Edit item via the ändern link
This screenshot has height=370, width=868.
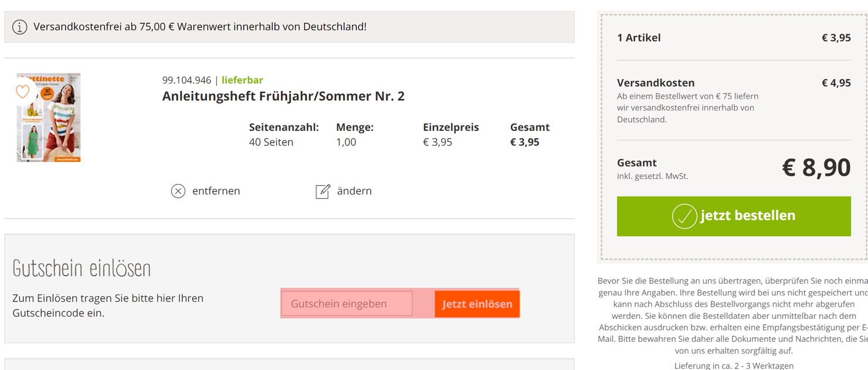[x=354, y=191]
